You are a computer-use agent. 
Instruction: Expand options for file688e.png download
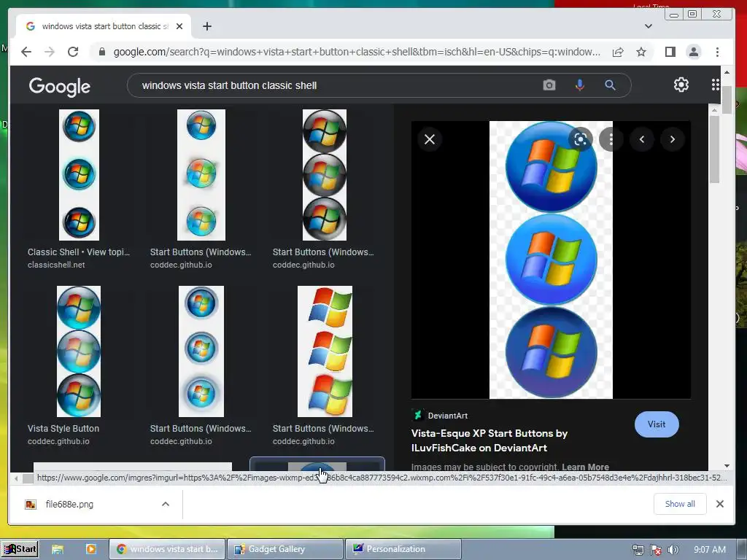(x=166, y=504)
